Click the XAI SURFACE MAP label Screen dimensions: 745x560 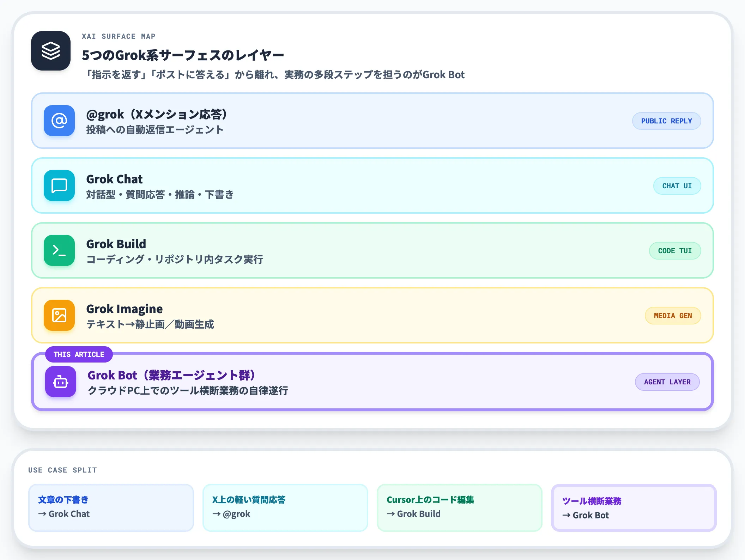(119, 36)
